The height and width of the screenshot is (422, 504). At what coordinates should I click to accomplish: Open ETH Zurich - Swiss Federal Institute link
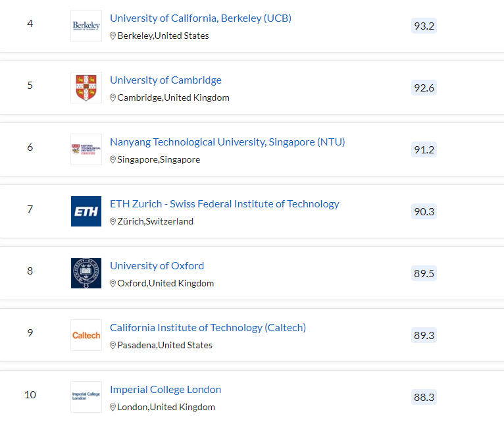pyautogui.click(x=224, y=204)
